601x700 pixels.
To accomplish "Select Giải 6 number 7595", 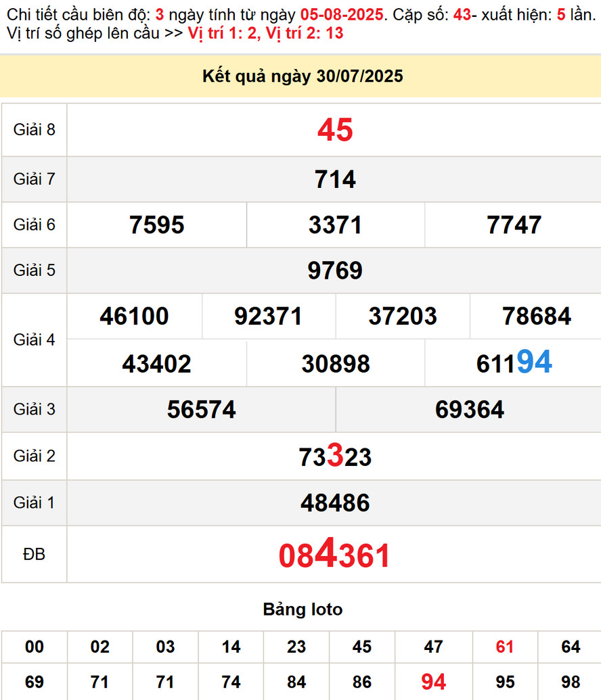I will [157, 225].
